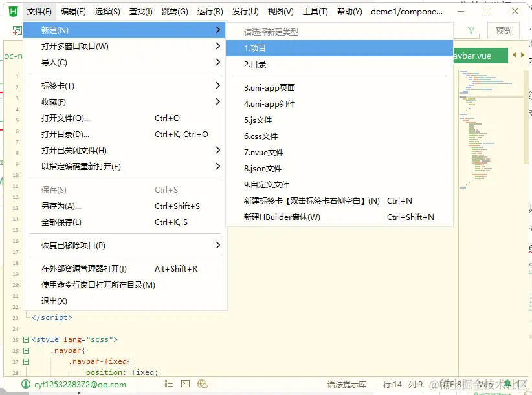Viewport: 532px width, 395px height.
Task: Open the 视图(V) menu
Action: [281, 12]
